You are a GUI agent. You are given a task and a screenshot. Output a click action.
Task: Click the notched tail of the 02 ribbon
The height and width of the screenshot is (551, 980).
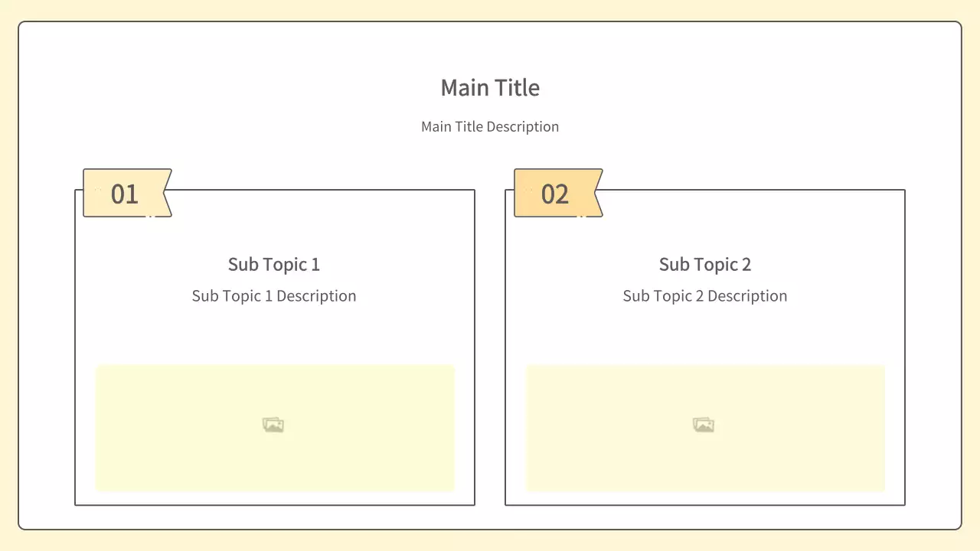point(596,193)
